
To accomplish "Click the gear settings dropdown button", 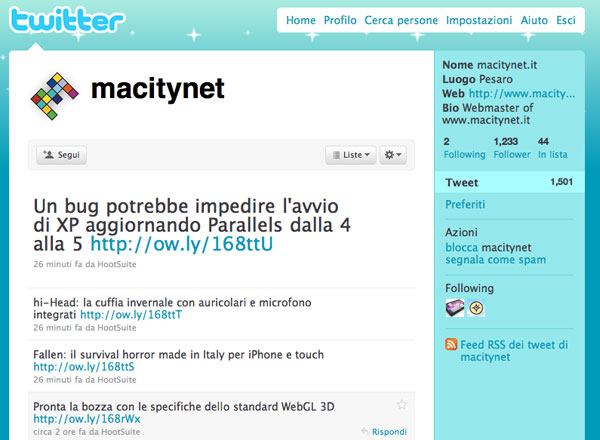I will (393, 155).
